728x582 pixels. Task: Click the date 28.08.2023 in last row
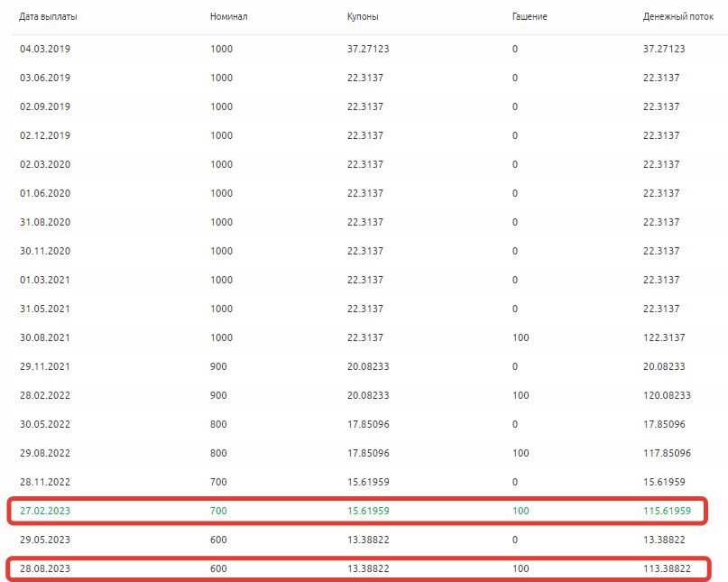click(45, 568)
